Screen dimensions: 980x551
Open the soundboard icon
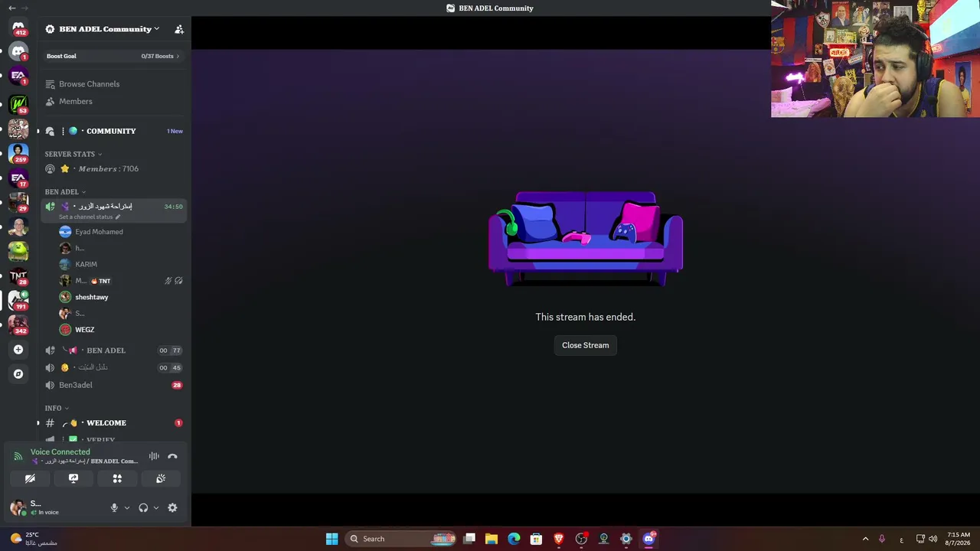tap(161, 478)
